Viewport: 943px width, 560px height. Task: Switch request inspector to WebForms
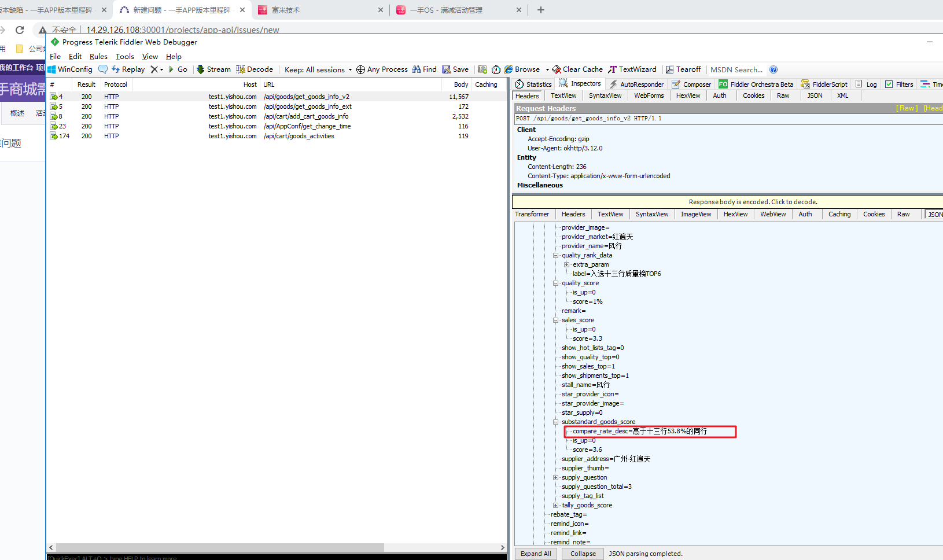click(649, 96)
